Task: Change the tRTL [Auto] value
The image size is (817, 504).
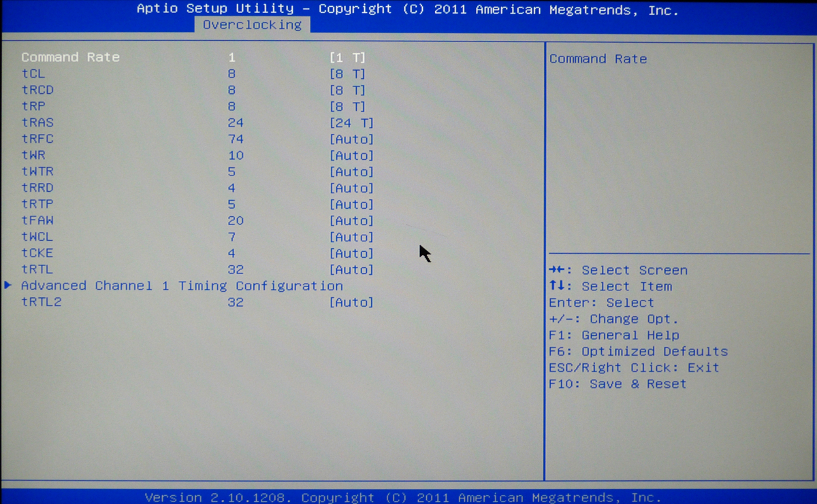Action: click(x=351, y=270)
